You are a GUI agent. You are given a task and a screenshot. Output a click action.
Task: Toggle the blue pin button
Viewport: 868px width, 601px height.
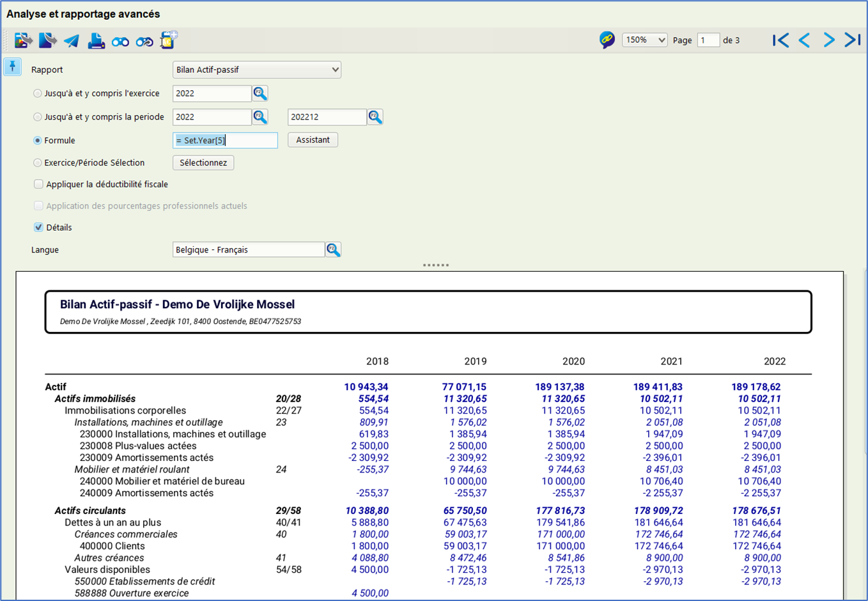click(12, 66)
